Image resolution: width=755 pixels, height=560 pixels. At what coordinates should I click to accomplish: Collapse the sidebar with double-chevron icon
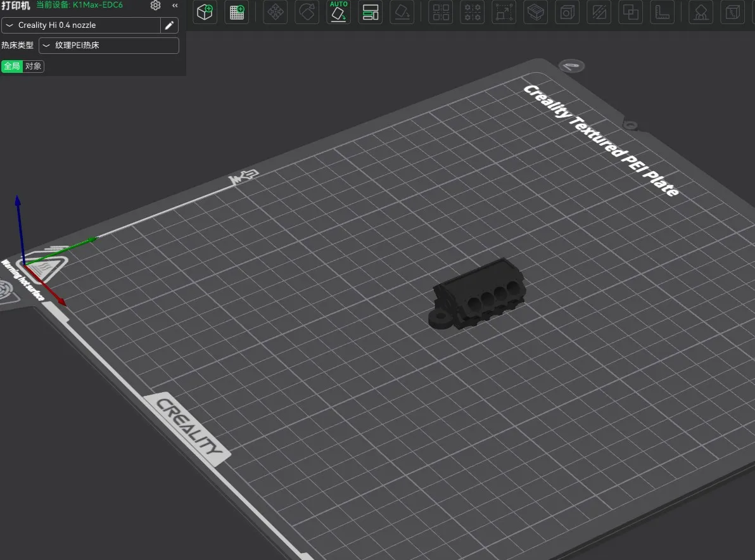tap(175, 5)
